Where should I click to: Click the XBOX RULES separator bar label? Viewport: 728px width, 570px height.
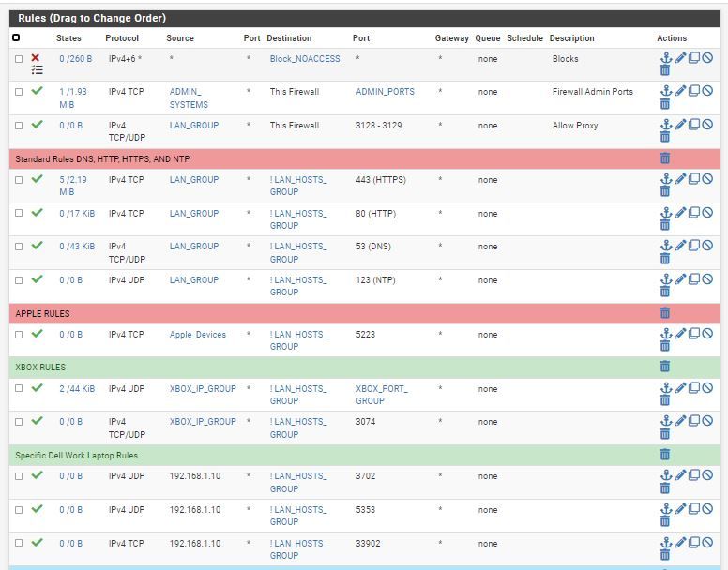(40, 367)
